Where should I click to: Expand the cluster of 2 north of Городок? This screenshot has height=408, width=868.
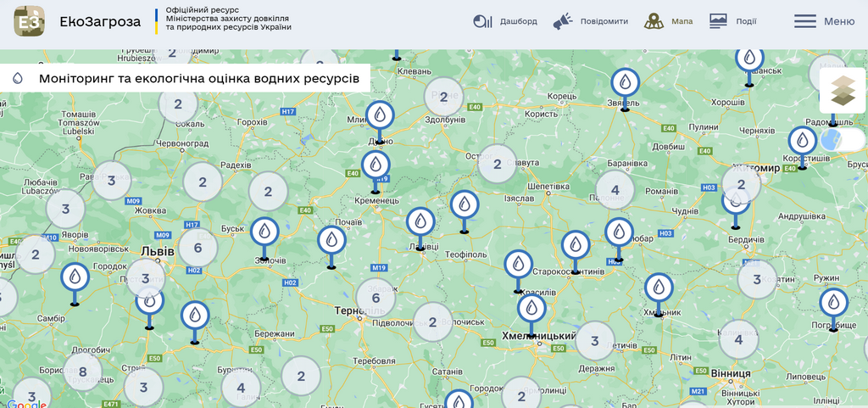pyautogui.click(x=521, y=395)
